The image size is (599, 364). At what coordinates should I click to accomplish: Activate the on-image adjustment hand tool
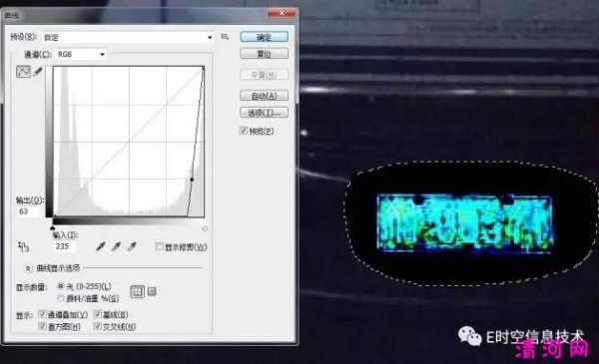pos(23,247)
